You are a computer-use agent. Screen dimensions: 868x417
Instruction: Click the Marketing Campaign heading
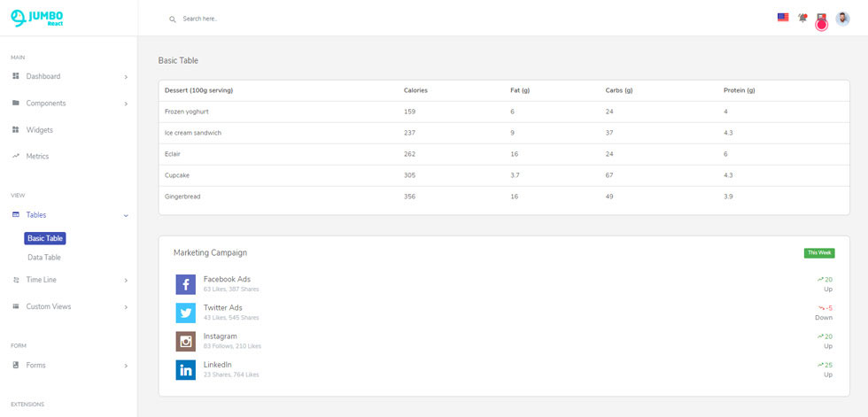(x=211, y=252)
